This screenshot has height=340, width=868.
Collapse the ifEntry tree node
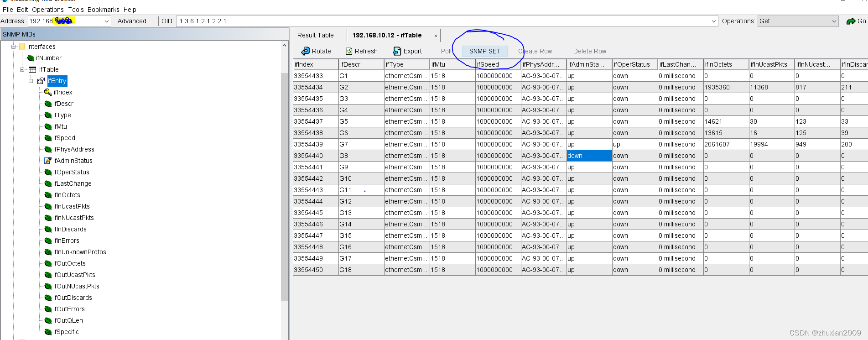31,81
